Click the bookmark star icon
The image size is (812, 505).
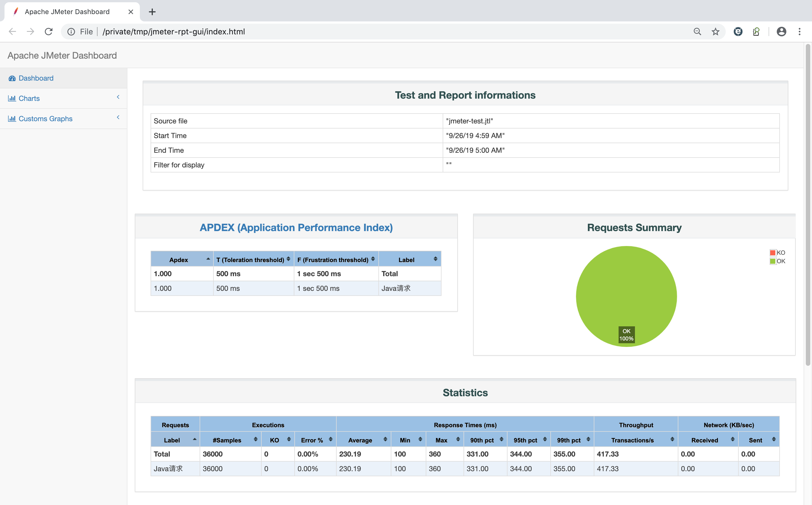[715, 31]
